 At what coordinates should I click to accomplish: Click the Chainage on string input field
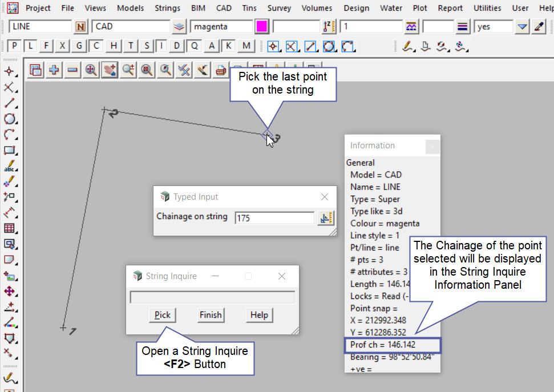tap(274, 218)
